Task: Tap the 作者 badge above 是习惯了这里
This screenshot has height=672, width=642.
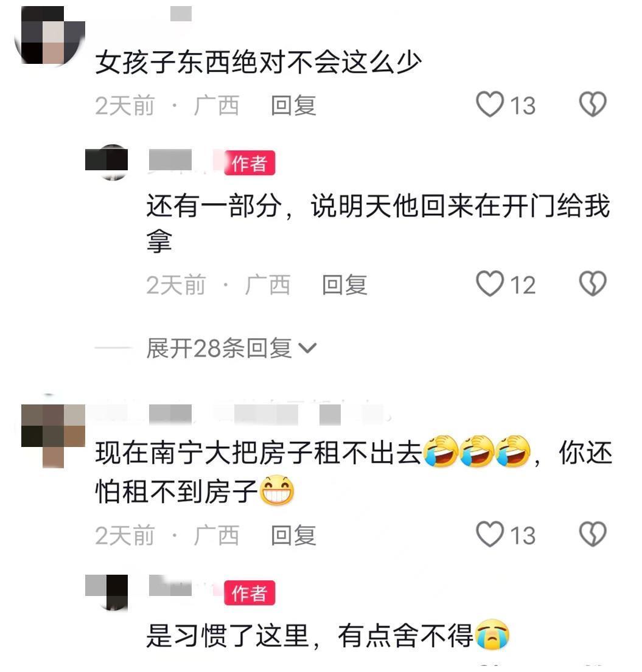Action: pos(249,593)
